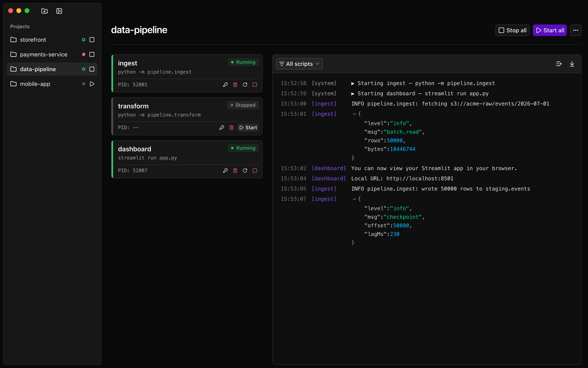This screenshot has width=588, height=368.
Task: Click the Start all button
Action: coord(550,30)
